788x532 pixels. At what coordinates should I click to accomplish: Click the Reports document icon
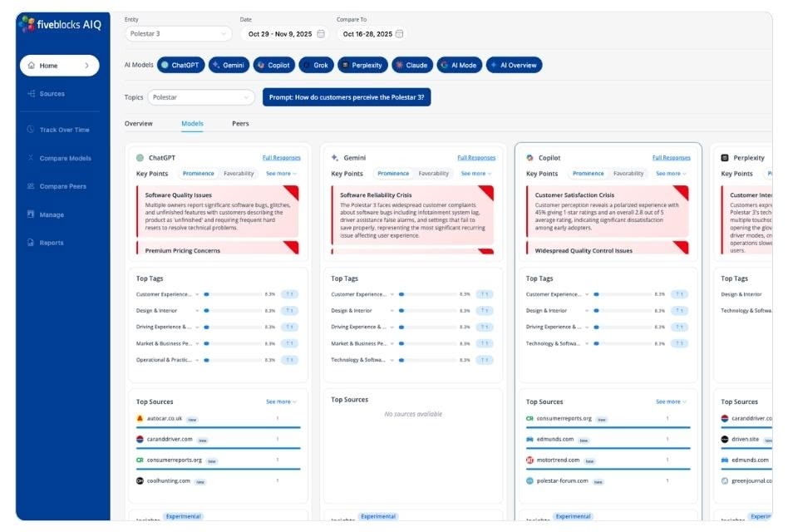[x=31, y=243]
